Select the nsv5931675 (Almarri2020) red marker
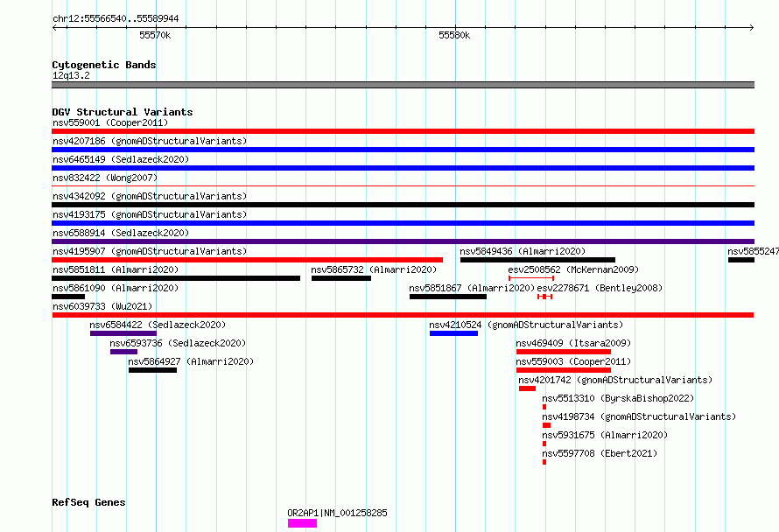 (x=544, y=444)
